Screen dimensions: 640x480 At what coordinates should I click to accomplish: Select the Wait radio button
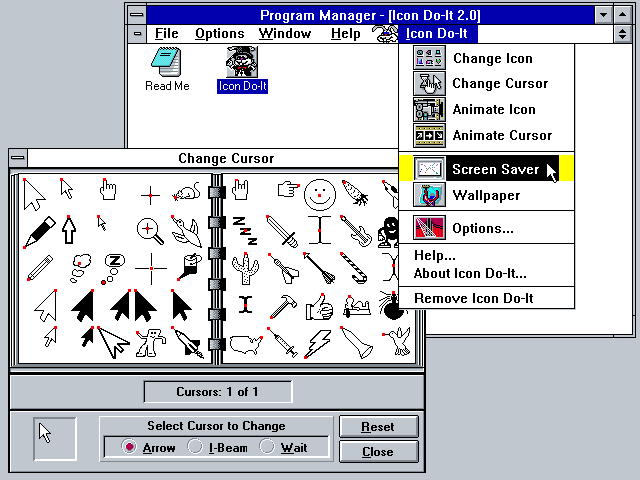pos(284,447)
